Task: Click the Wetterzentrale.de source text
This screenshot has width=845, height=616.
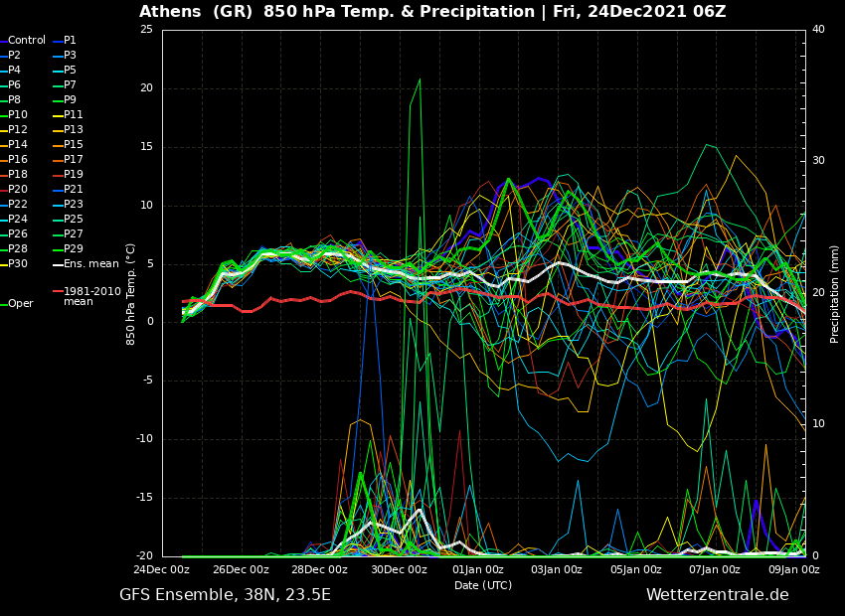Action: tap(717, 595)
